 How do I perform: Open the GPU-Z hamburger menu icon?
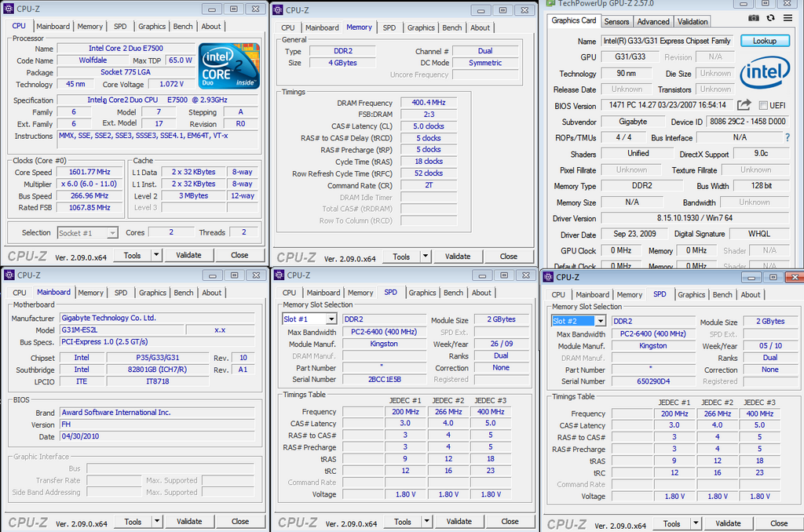(x=788, y=18)
